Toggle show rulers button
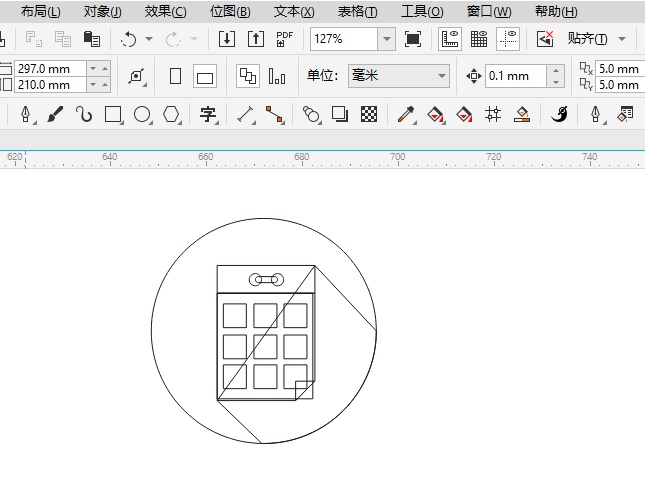 [450, 39]
